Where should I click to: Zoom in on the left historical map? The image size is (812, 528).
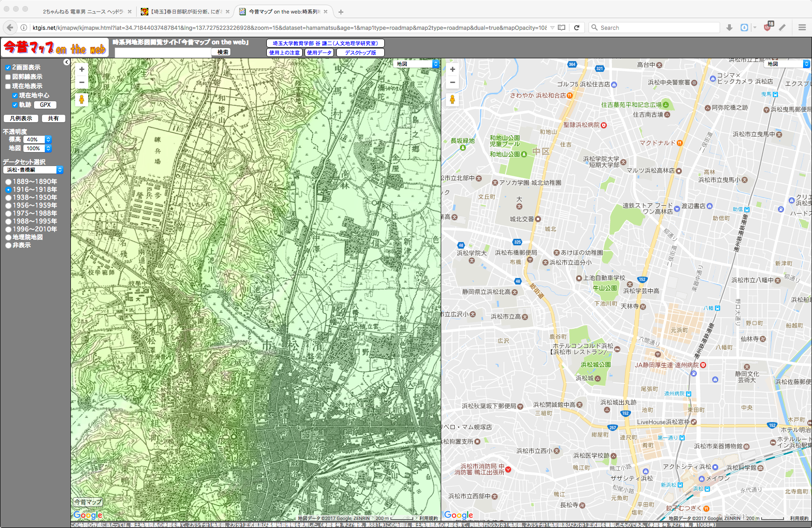pyautogui.click(x=82, y=69)
